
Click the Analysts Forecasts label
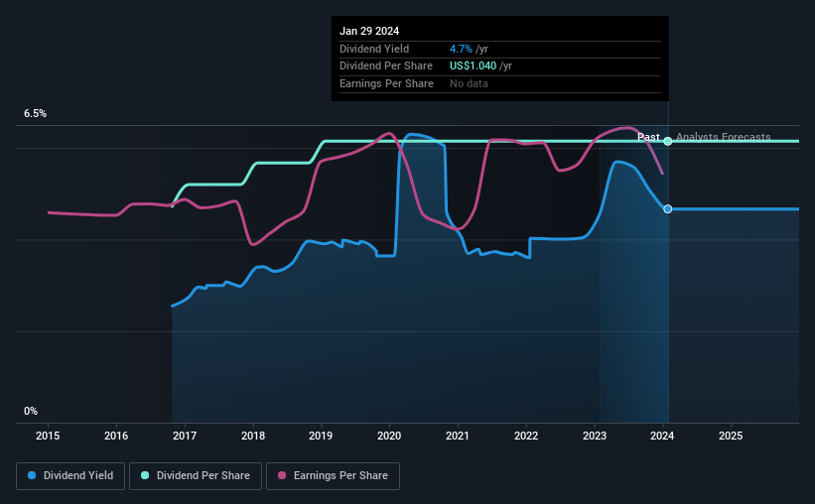[724, 137]
